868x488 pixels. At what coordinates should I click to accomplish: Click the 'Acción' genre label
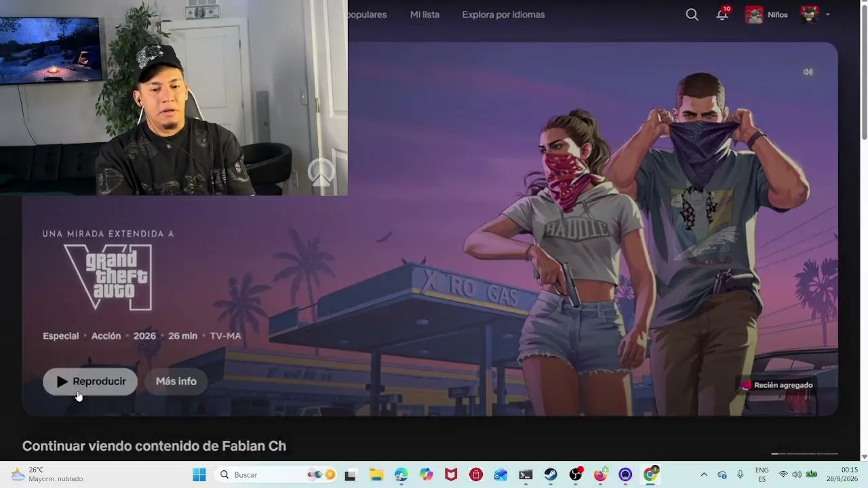pos(106,336)
